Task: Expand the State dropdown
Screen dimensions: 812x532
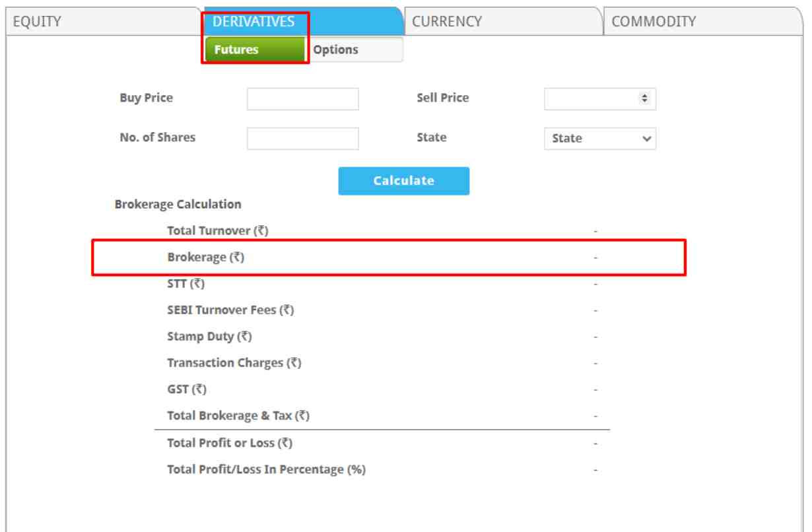Action: point(600,139)
